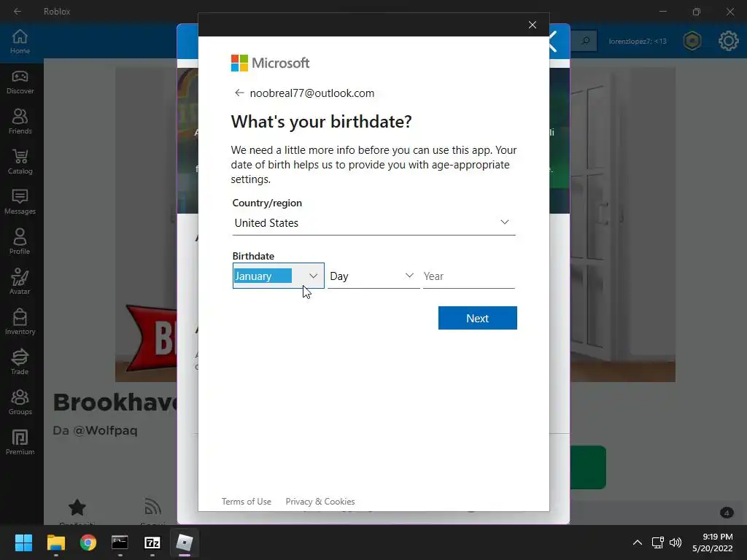747x560 pixels.
Task: Open Roblox settings gear icon
Action: [729, 41]
